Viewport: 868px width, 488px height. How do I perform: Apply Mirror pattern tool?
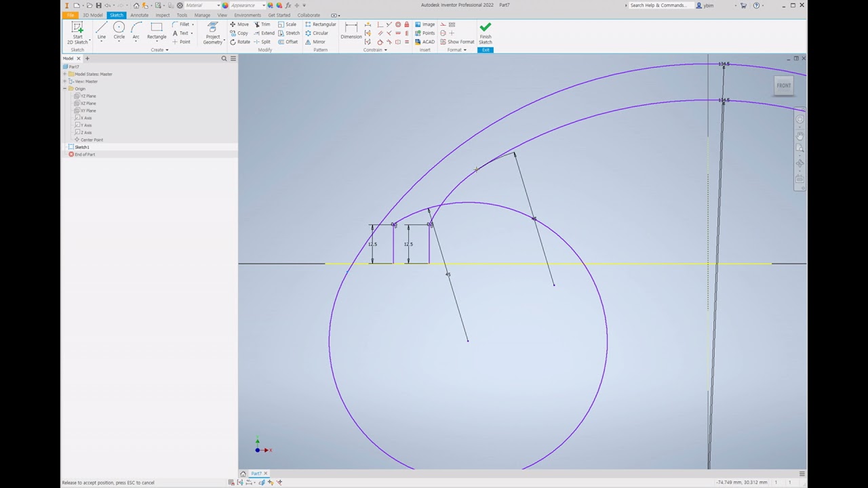(315, 42)
